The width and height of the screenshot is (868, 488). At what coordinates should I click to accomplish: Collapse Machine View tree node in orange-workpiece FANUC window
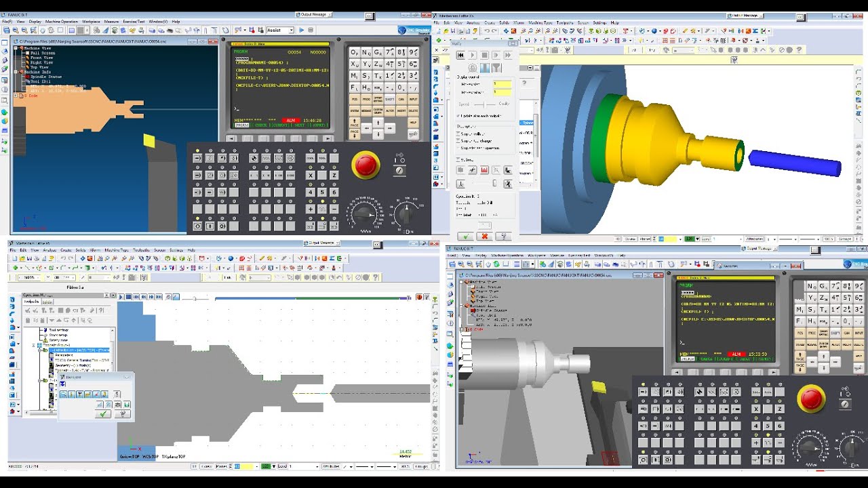[16, 48]
